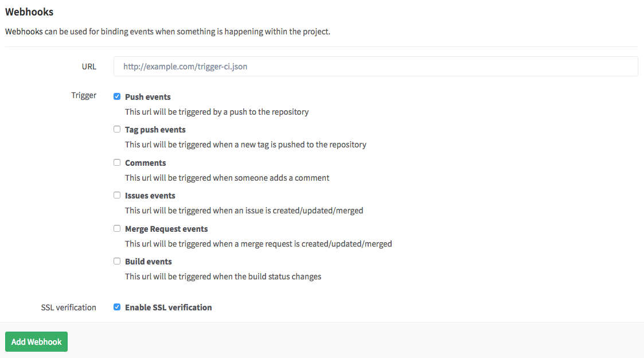Click the 'Tag push events' bold label text
The image size is (644, 358).
pos(155,130)
